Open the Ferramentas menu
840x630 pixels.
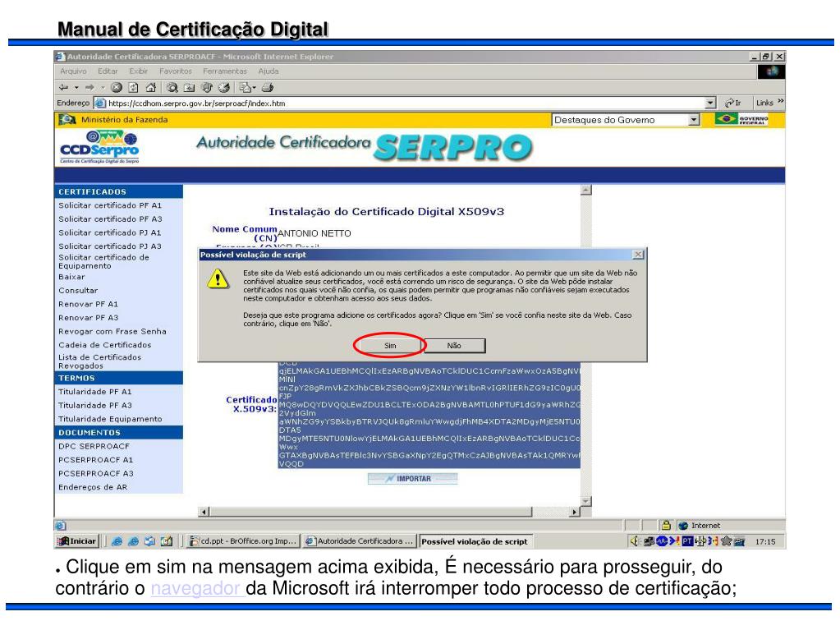pos(225,71)
